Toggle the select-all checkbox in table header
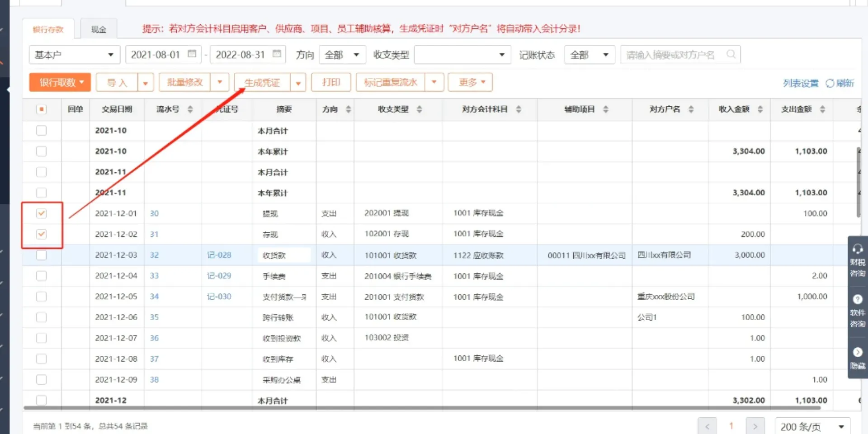The height and width of the screenshot is (434, 868). pyautogui.click(x=41, y=109)
